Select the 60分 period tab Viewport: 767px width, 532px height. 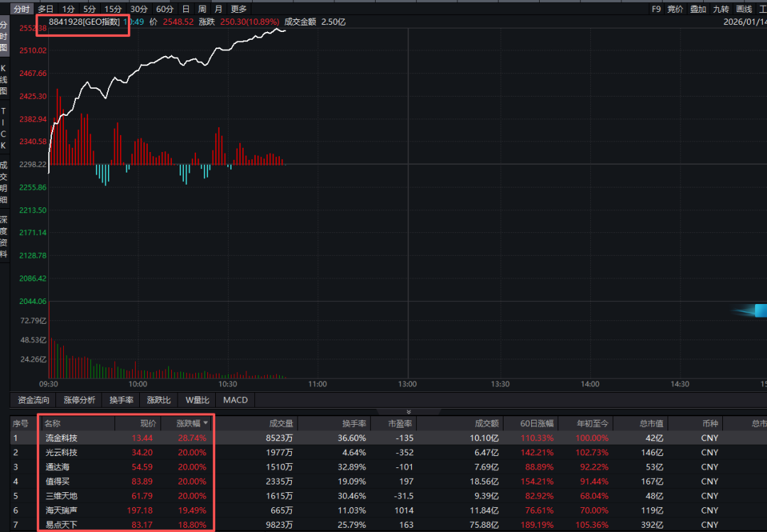tap(164, 9)
